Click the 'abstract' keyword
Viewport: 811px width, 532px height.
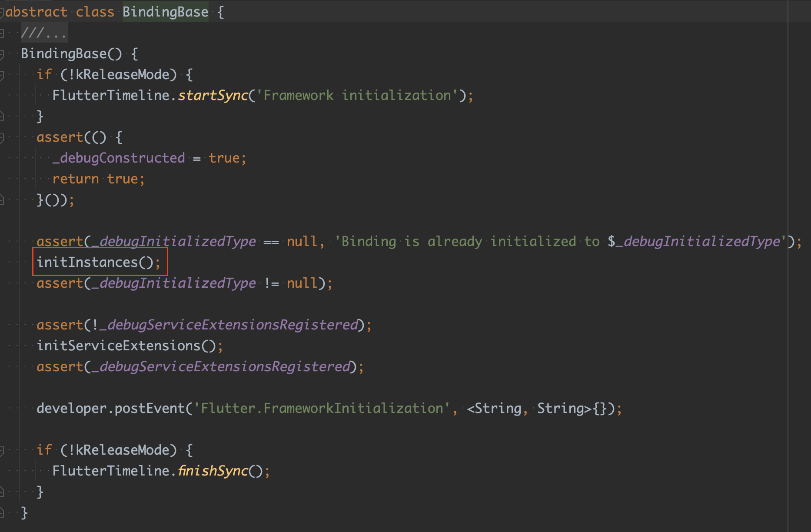point(37,12)
